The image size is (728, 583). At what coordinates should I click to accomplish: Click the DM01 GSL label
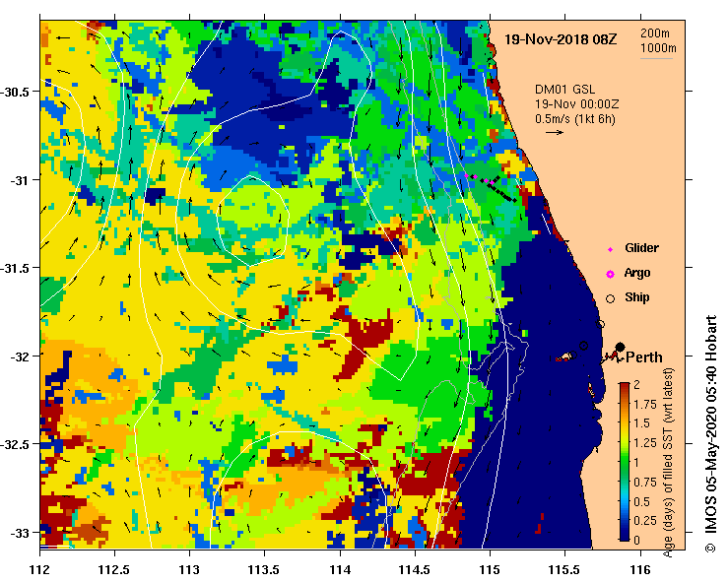(x=565, y=89)
